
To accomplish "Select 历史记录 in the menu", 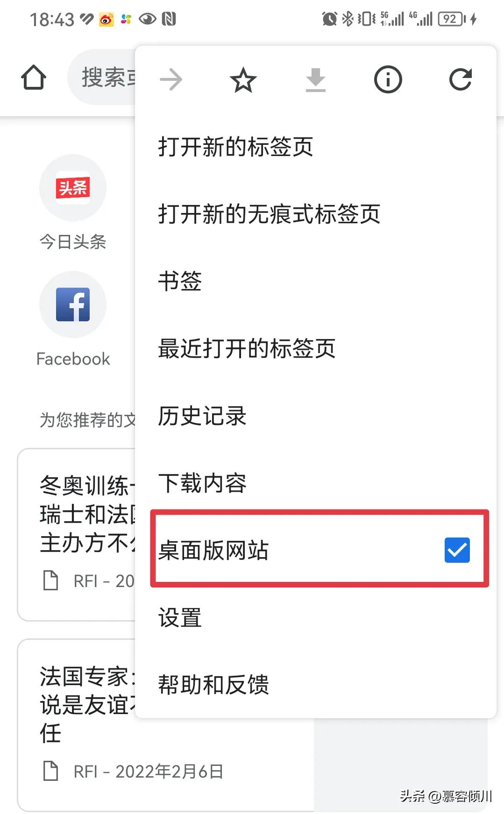I will [202, 417].
